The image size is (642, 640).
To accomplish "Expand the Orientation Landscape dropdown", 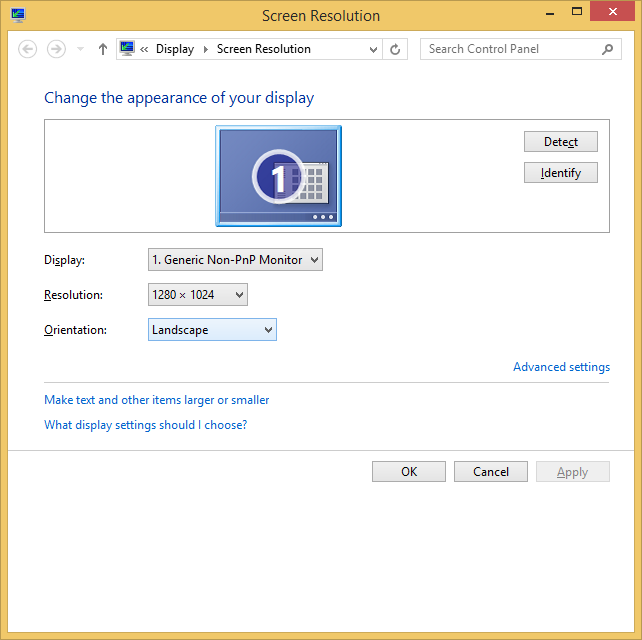I will click(212, 330).
